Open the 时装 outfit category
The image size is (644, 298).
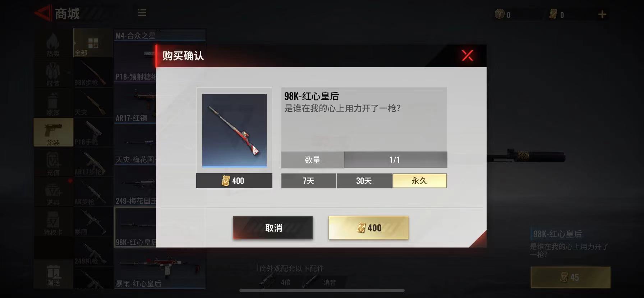point(53,74)
